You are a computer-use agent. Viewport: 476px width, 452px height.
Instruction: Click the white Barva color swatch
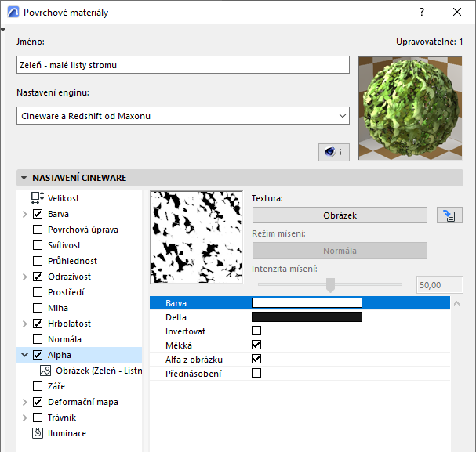(x=307, y=303)
